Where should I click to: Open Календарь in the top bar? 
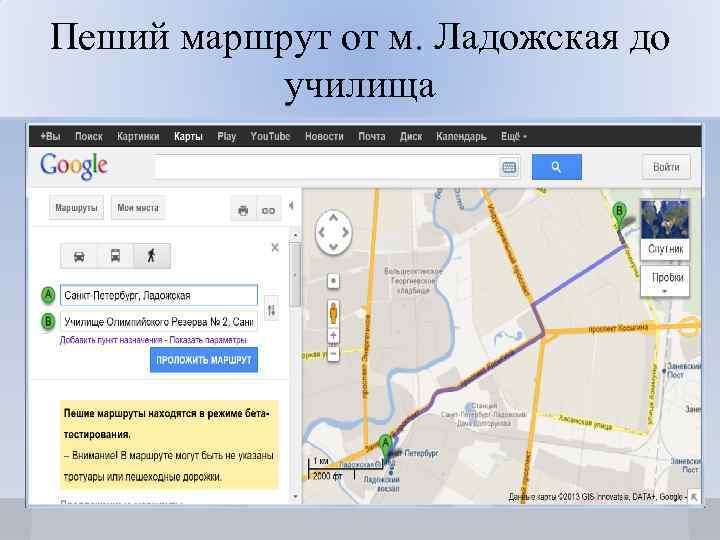tap(461, 136)
